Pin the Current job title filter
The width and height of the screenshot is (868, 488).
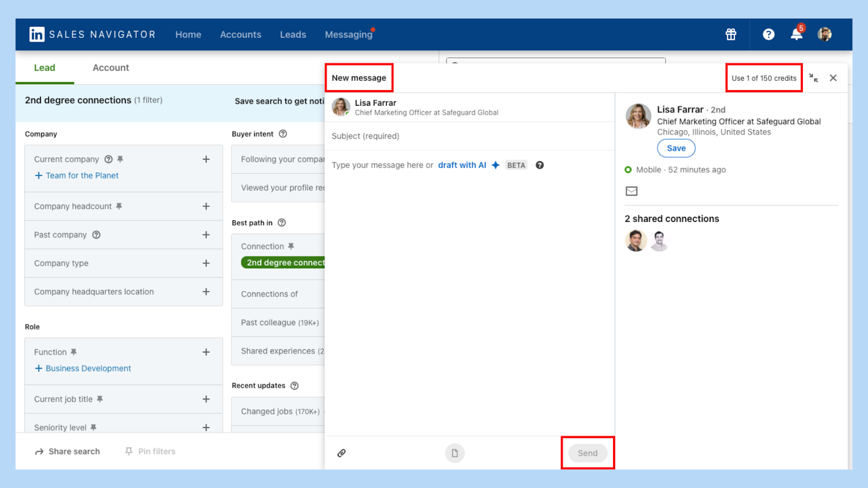[x=100, y=399]
